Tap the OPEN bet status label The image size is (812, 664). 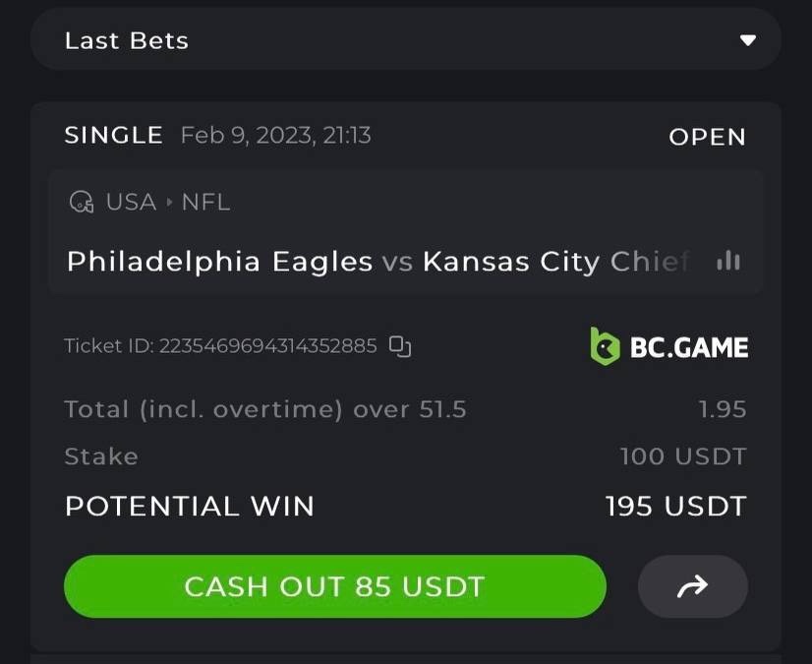707,137
